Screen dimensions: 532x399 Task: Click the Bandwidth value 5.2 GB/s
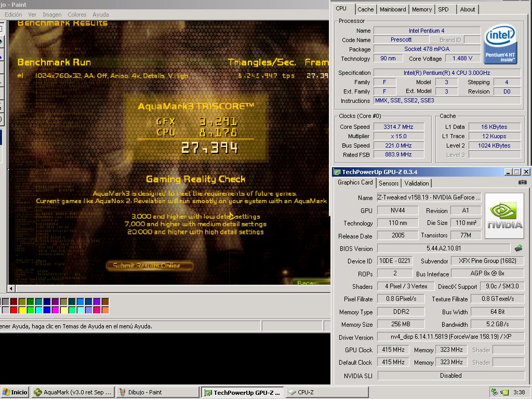[498, 324]
